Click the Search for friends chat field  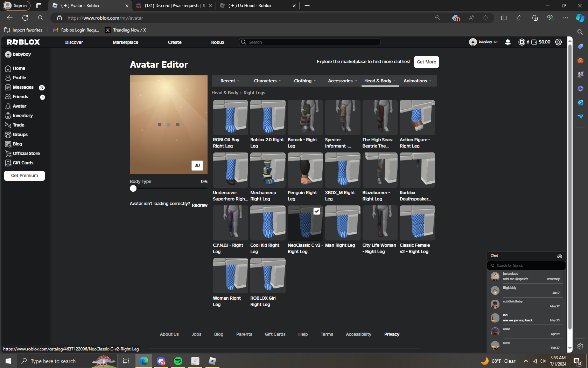[x=526, y=266]
